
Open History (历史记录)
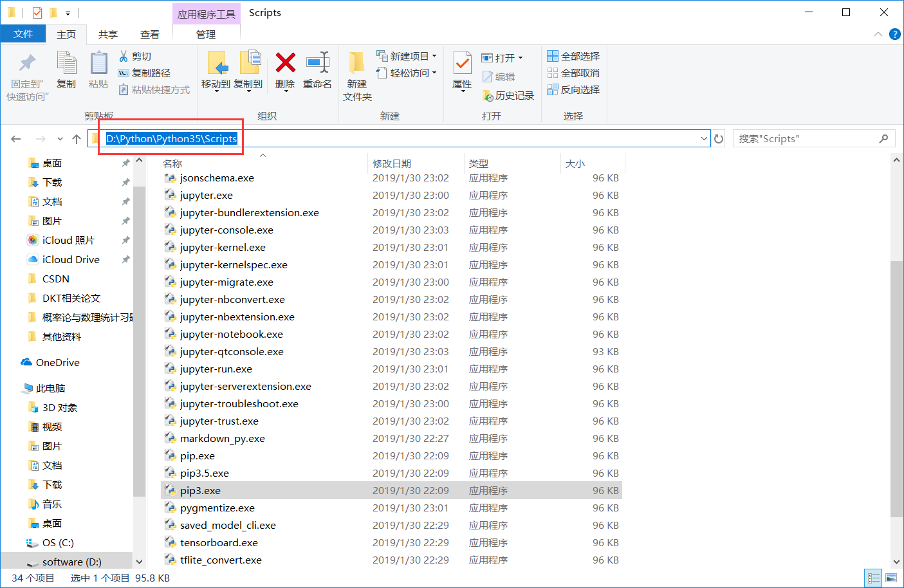click(508, 96)
